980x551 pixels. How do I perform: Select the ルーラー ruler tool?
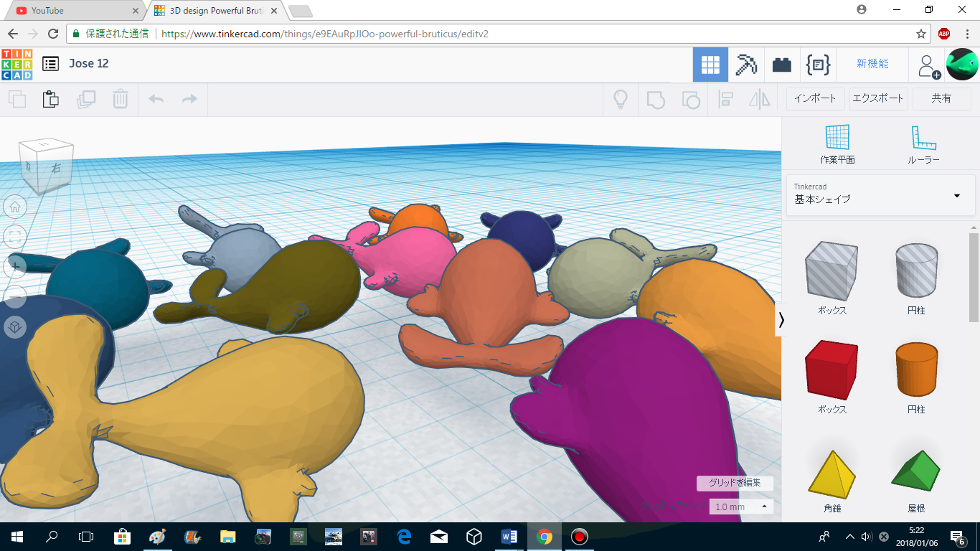[x=923, y=144]
